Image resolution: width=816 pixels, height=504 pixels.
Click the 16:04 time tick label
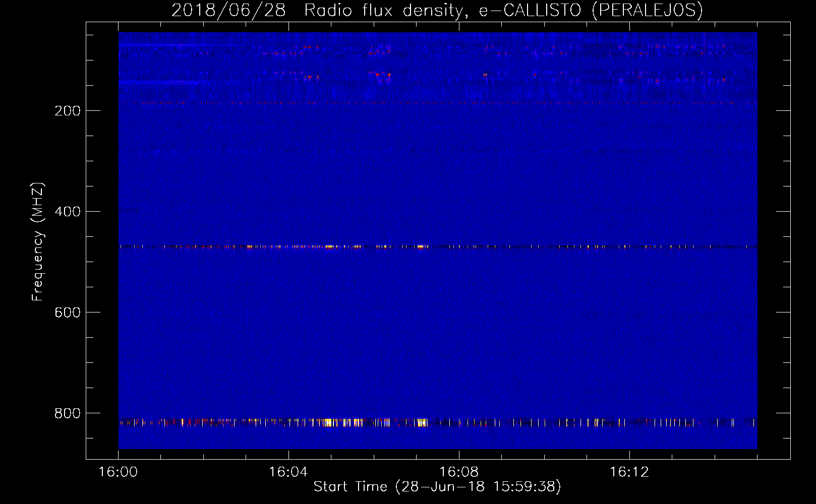288,472
